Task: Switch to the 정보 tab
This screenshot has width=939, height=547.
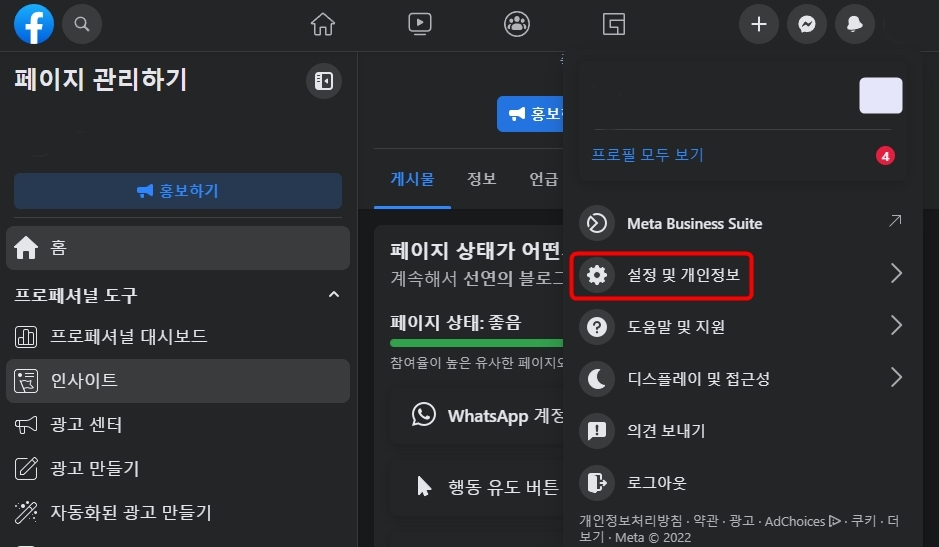Action: (x=481, y=179)
